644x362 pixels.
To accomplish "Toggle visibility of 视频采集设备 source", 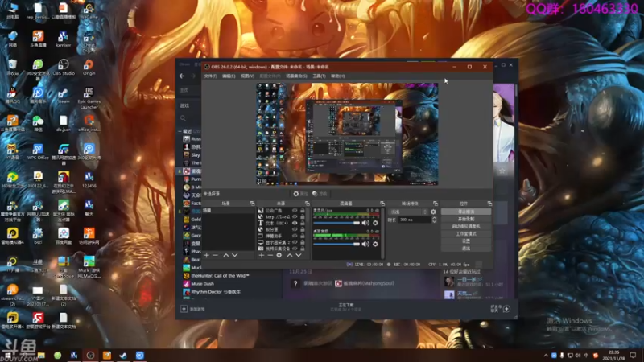I will click(295, 249).
